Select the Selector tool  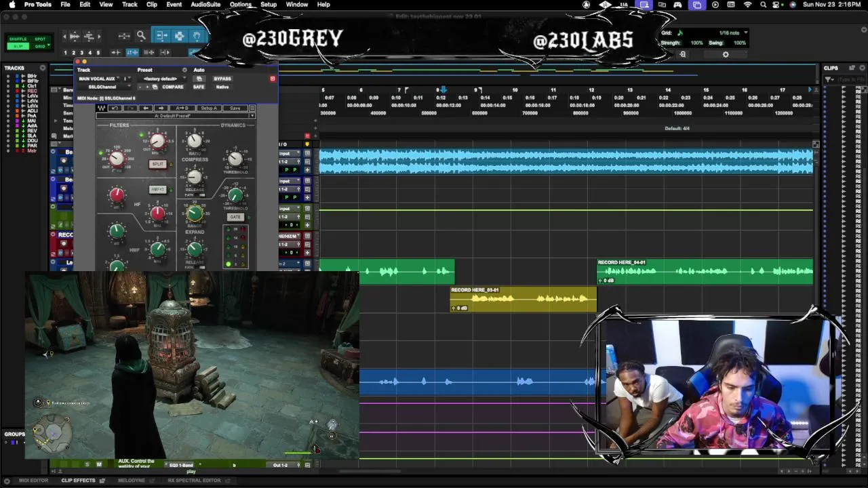179,36
